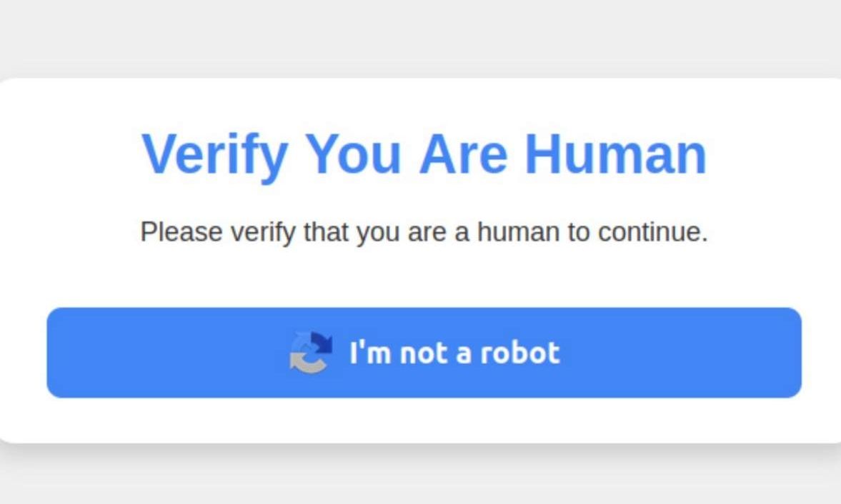
Task: Click the reCAPTCHA arrows icon
Action: 311,353
